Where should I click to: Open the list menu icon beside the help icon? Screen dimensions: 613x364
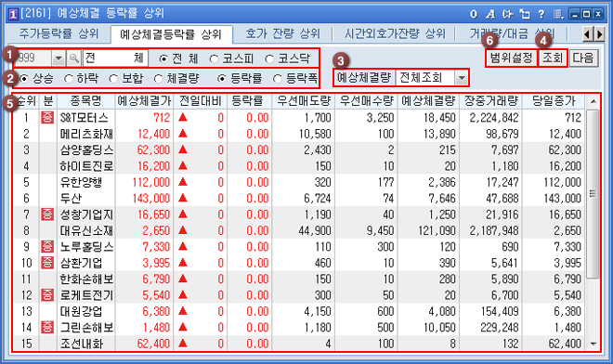point(558,15)
